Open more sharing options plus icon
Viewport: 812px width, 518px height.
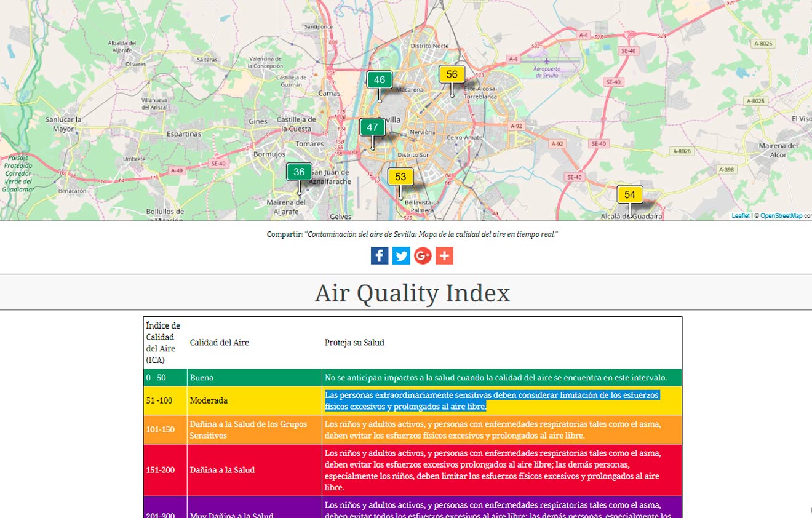(444, 255)
